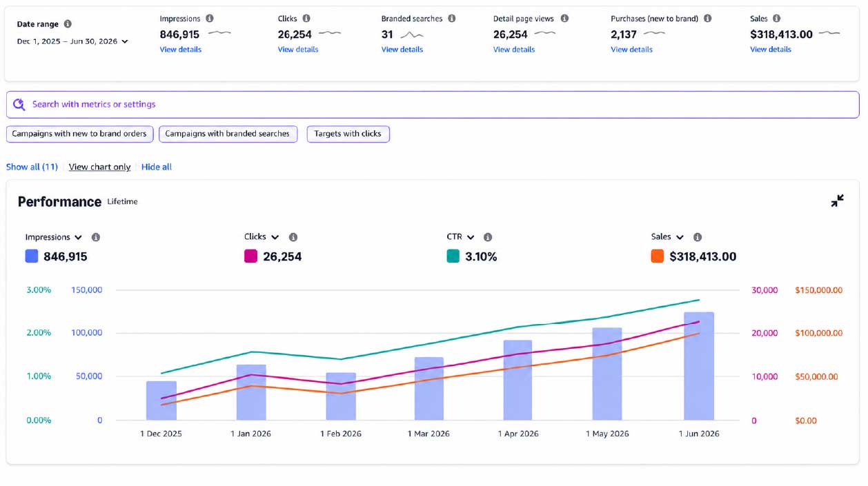The height and width of the screenshot is (486, 868).
Task: View details under Clicks
Action: (x=298, y=50)
